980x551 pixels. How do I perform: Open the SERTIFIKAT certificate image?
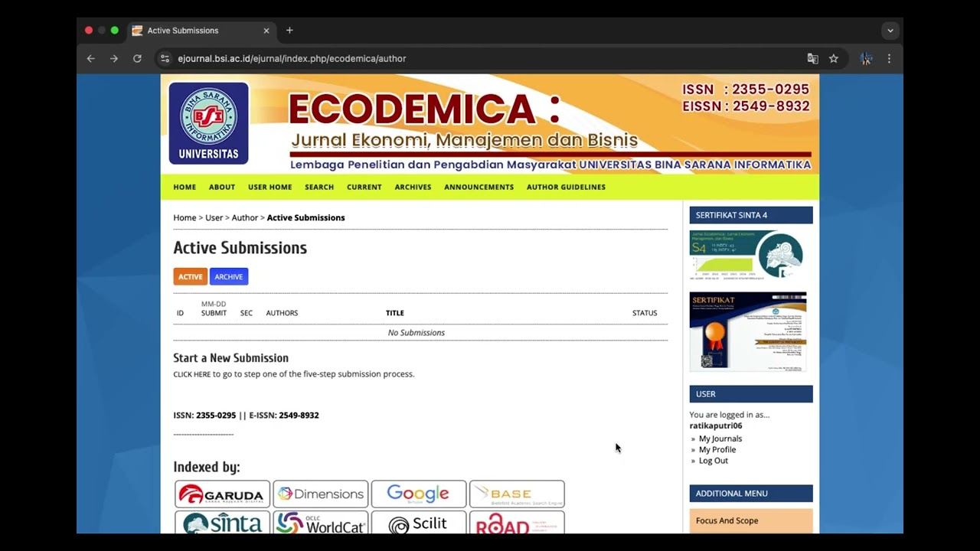pyautogui.click(x=748, y=331)
